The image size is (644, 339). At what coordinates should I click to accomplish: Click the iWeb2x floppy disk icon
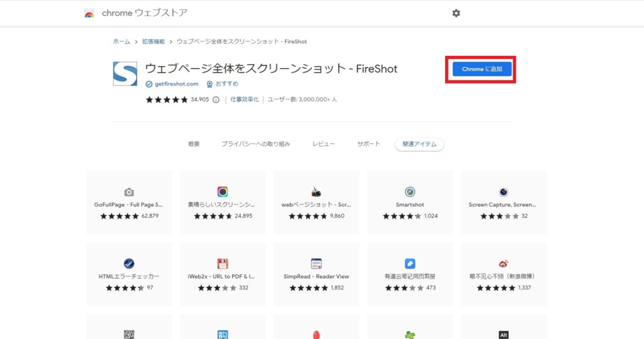(x=223, y=264)
